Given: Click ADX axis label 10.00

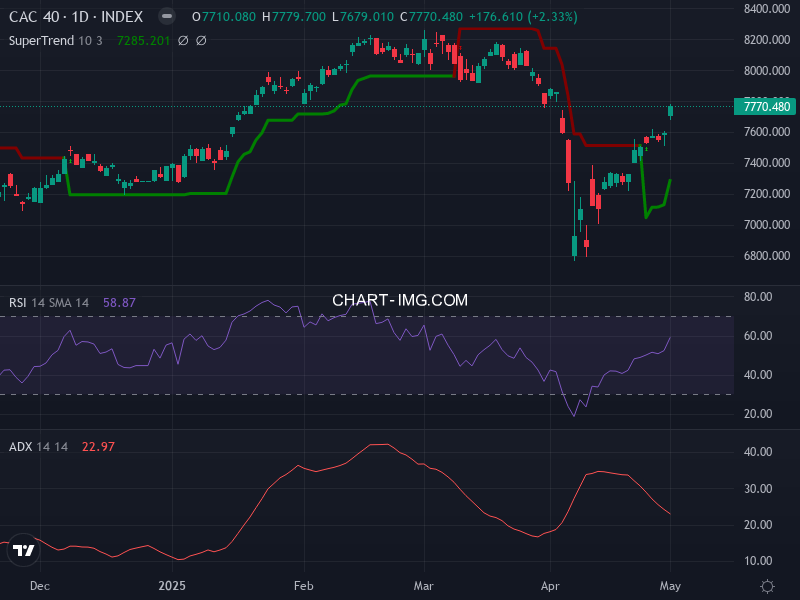Looking at the screenshot, I should pyautogui.click(x=758, y=561).
